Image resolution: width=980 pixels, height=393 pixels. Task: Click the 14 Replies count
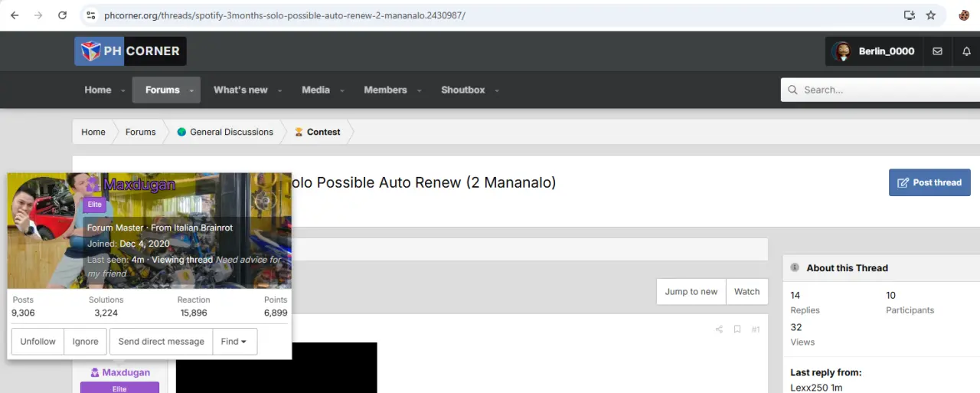coord(795,295)
